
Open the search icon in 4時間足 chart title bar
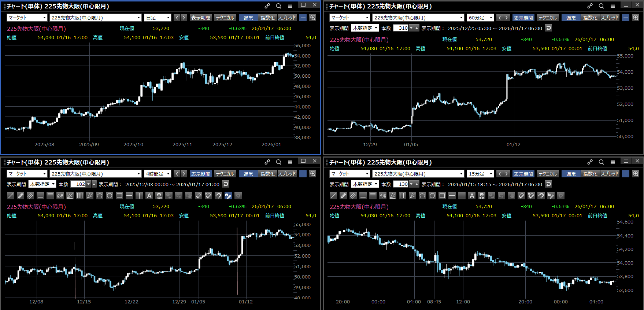[x=278, y=162]
